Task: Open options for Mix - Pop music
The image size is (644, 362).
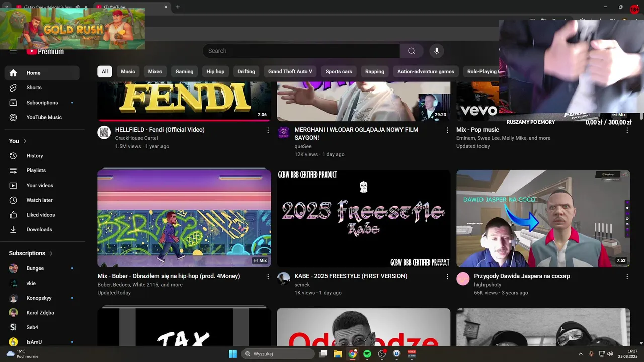Action: point(627,130)
